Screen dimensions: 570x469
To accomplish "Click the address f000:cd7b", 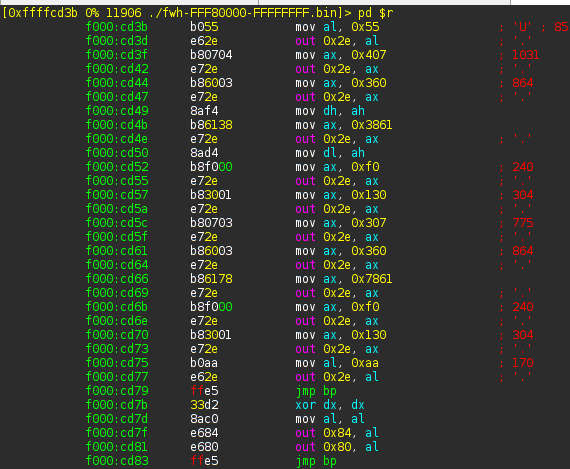I will pos(117,405).
